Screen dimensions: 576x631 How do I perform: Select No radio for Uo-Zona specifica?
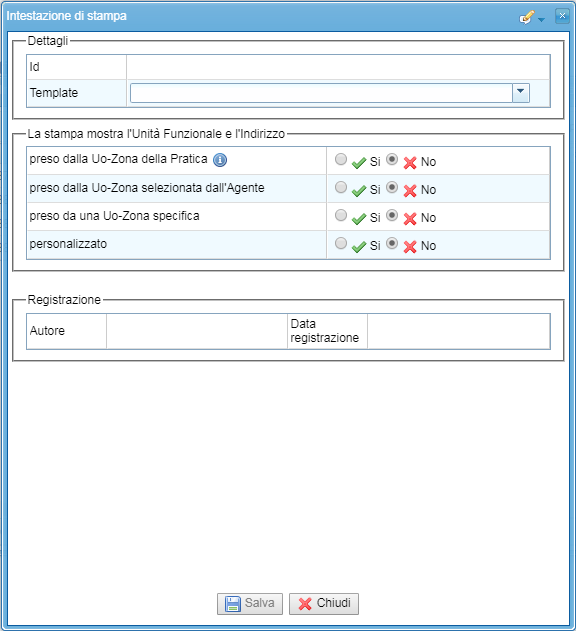point(392,215)
